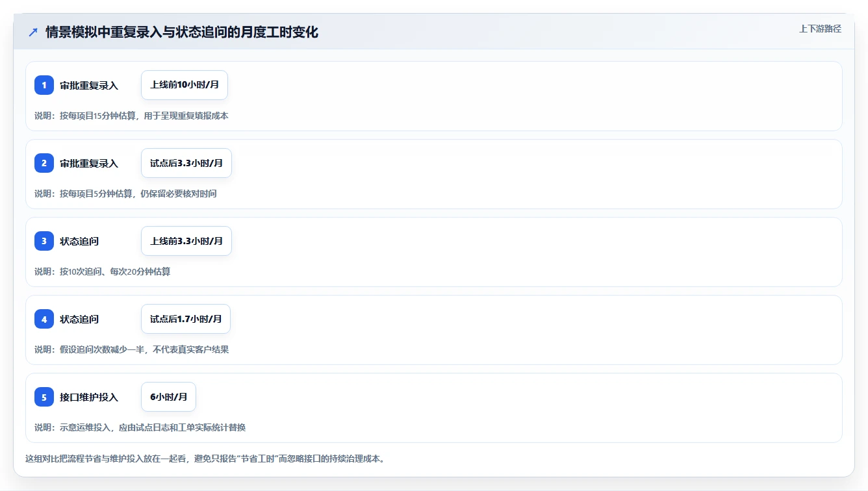Viewport: 868px width, 491px height.
Task: Click the 接口维护投入 label
Action: [89, 397]
